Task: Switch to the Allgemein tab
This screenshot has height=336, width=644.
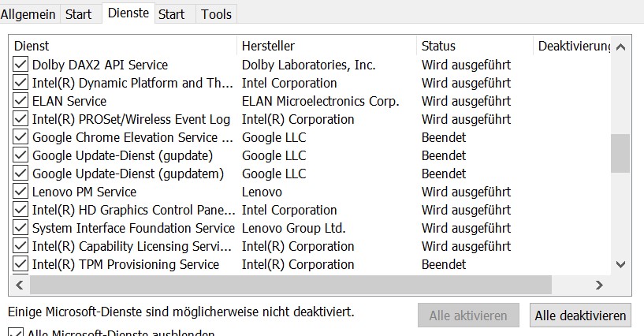Action: point(28,14)
